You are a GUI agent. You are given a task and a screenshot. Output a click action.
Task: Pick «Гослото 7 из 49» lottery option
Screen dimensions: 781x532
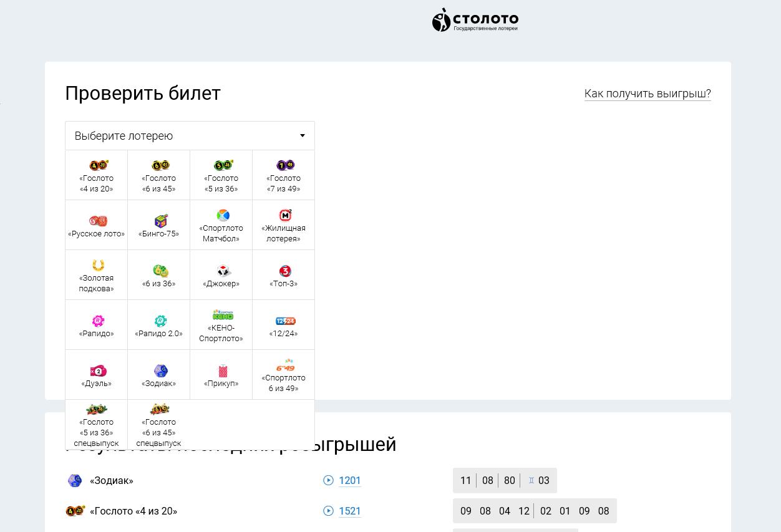[284, 175]
